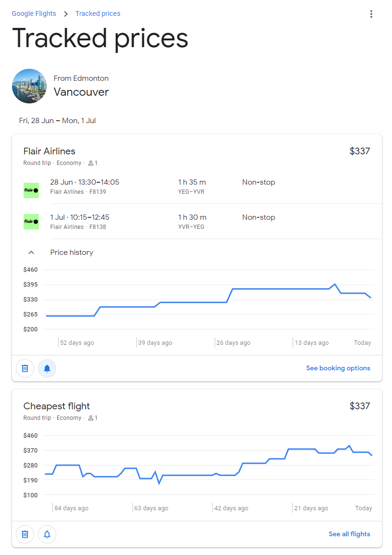Screen dimensions: 392x555
Task: Click See all flights
Action: (x=349, y=534)
